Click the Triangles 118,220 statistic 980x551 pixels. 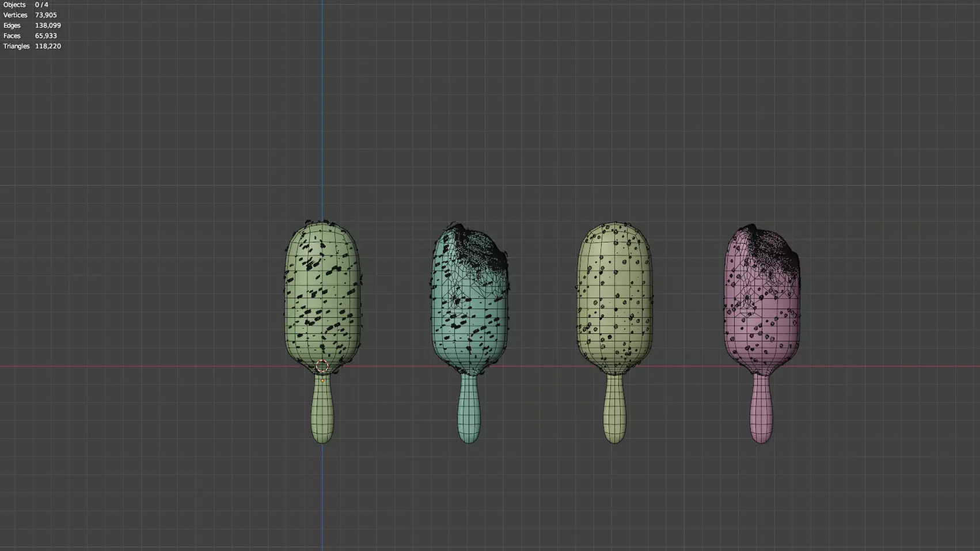pyautogui.click(x=32, y=46)
